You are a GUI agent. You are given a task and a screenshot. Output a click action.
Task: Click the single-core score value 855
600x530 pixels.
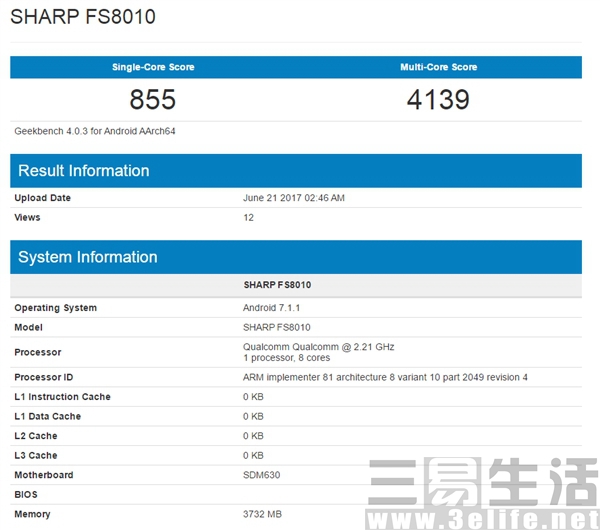coord(153,99)
